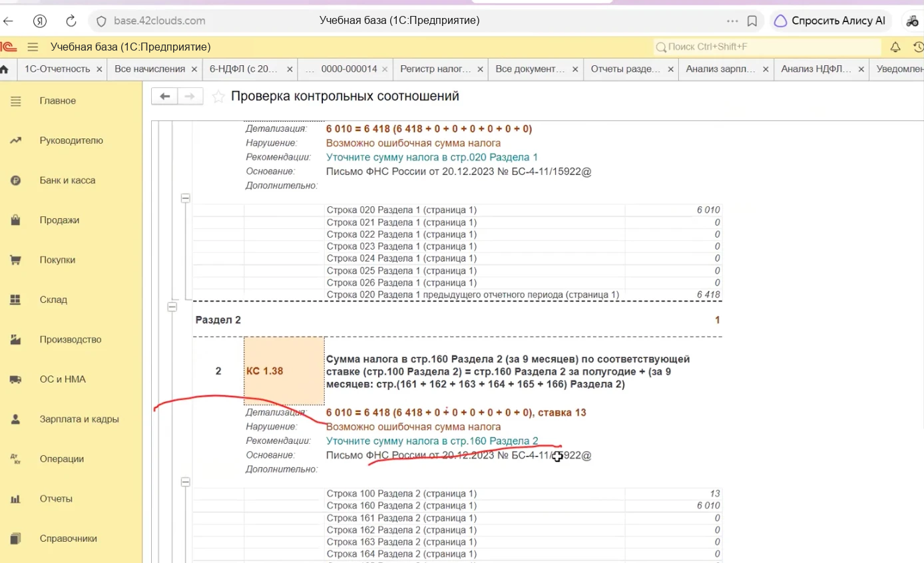
Task: Switch to the Все начисления tab
Action: click(x=149, y=69)
